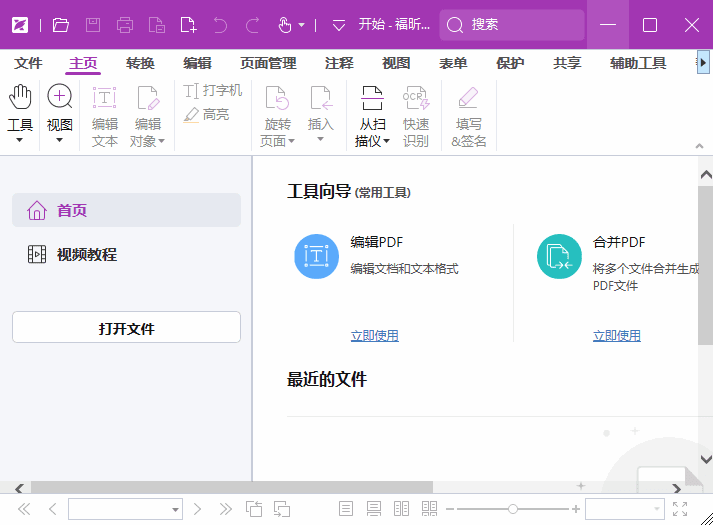
Task: Click 立即使用 link under 编辑PDF
Action: (x=374, y=336)
